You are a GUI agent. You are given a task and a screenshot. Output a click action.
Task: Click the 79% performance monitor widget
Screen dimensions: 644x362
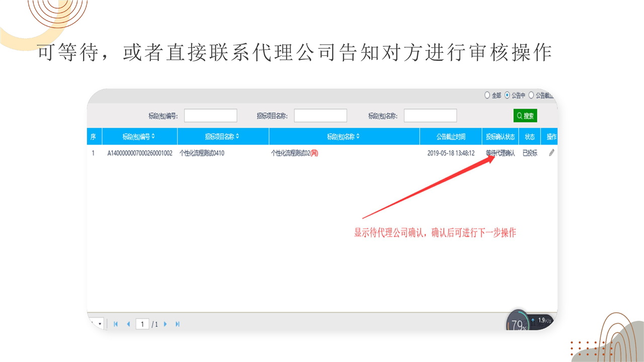[518, 323]
